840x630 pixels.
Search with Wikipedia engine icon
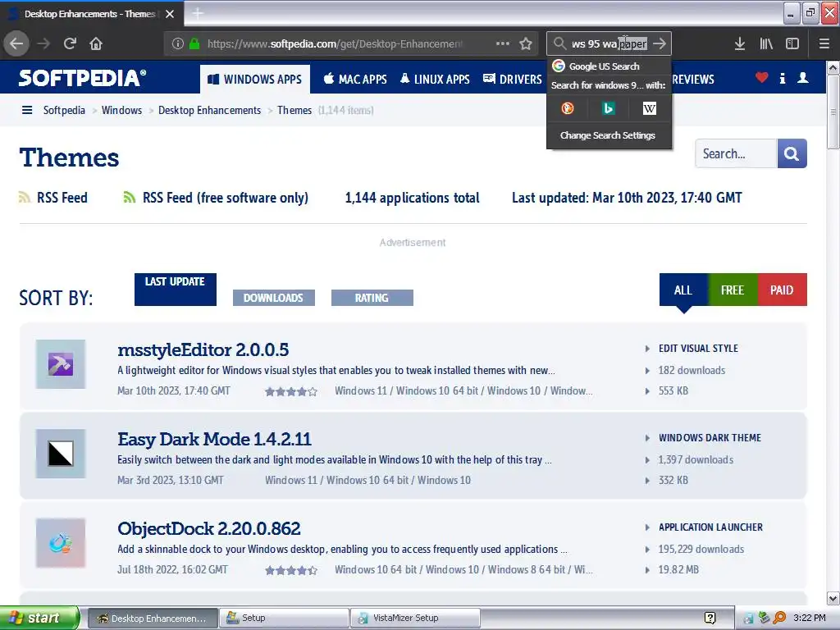pos(650,109)
